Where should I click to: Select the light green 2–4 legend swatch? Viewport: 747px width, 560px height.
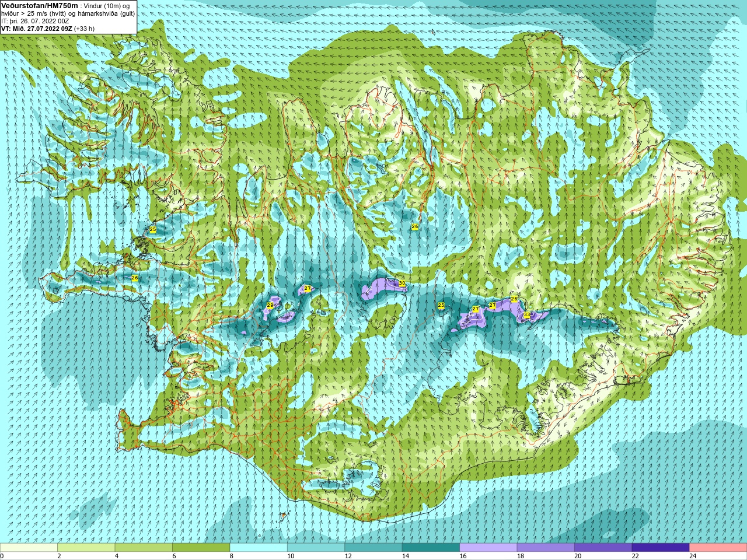(x=86, y=547)
